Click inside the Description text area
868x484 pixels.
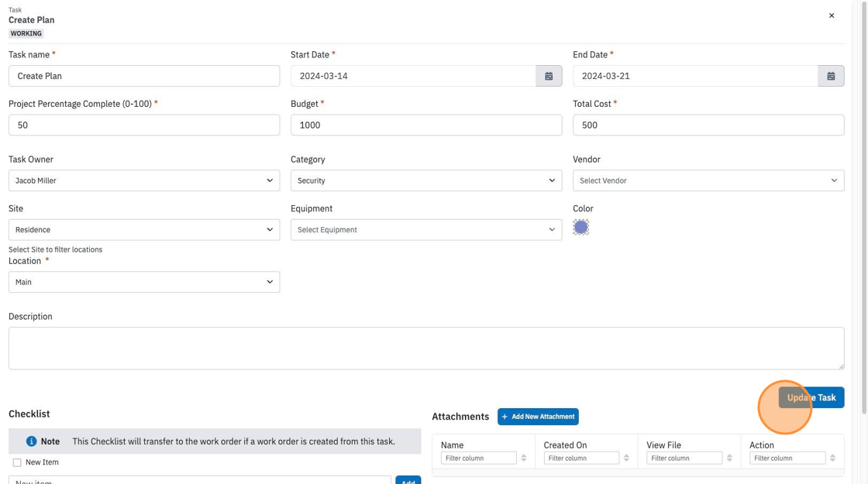[426, 348]
